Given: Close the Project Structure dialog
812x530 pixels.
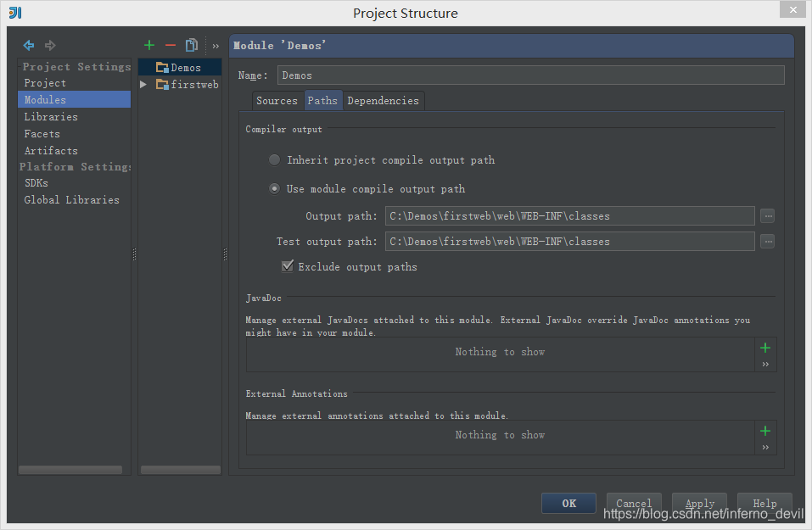Looking at the screenshot, I should point(792,9).
